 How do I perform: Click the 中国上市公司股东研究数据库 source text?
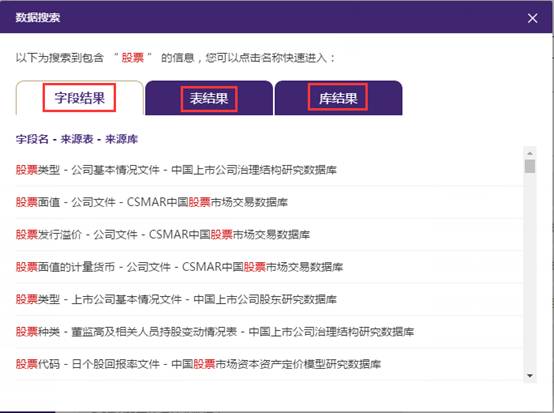pos(265,299)
